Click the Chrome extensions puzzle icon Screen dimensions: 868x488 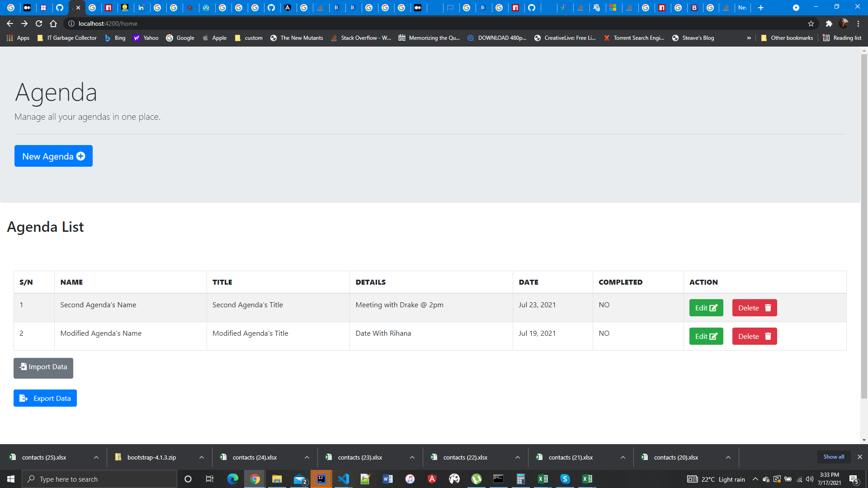[829, 23]
